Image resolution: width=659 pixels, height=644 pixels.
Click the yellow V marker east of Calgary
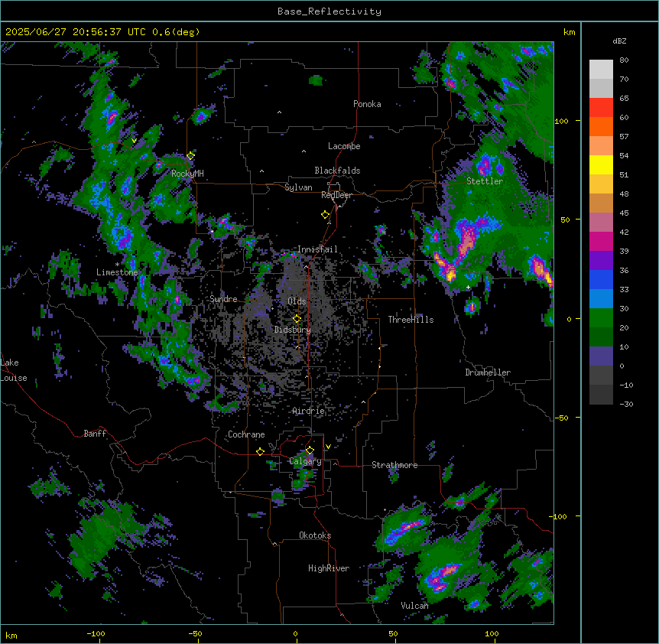click(328, 447)
